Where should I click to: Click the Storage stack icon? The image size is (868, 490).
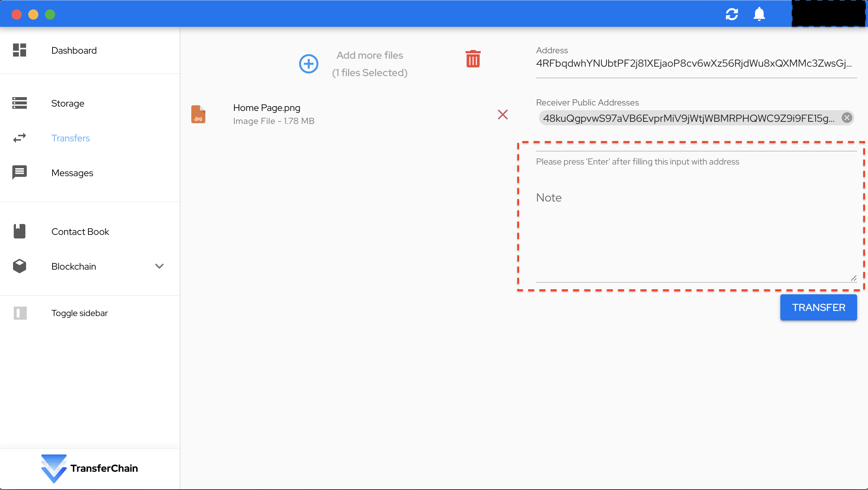[20, 103]
